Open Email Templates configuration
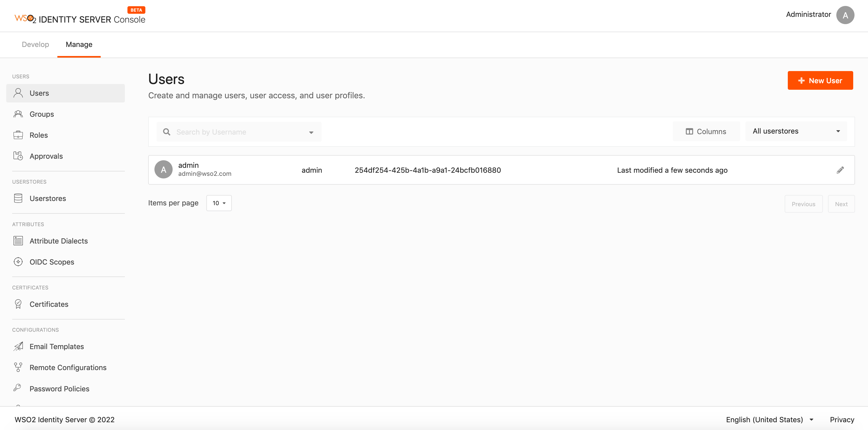 point(57,346)
